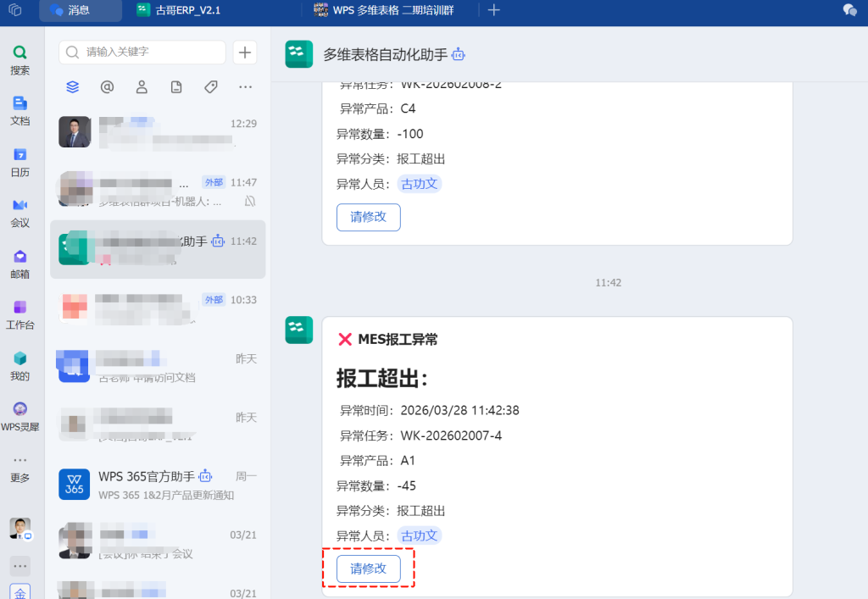Click the 异常任务 WK-202602007-4 text
868x599 pixels.
point(420,435)
